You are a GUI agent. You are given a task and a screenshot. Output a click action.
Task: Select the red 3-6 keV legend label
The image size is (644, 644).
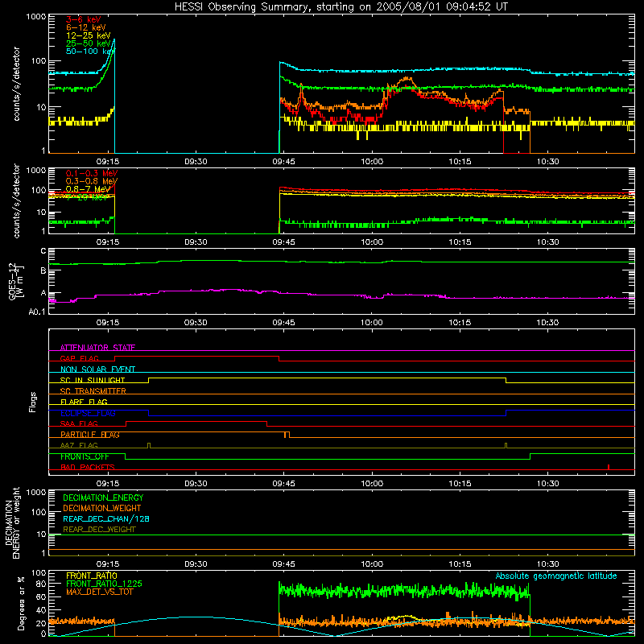84,19
